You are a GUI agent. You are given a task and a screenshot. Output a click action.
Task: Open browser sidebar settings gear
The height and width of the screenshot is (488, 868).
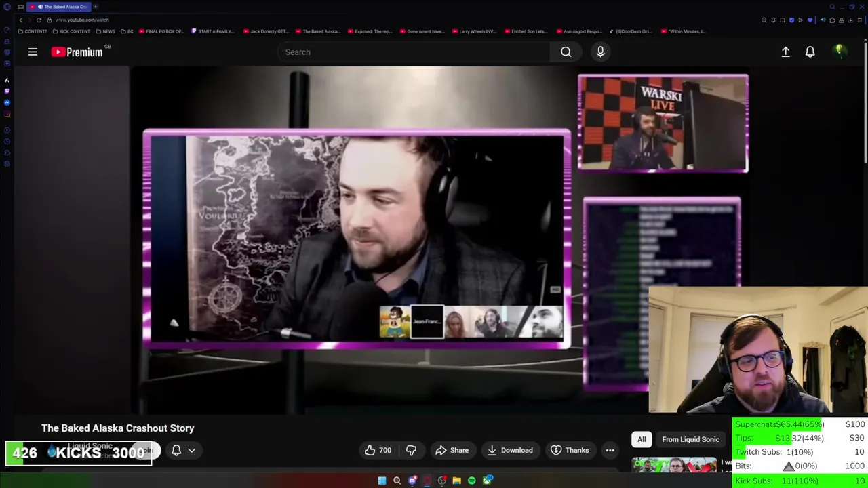tap(7, 164)
